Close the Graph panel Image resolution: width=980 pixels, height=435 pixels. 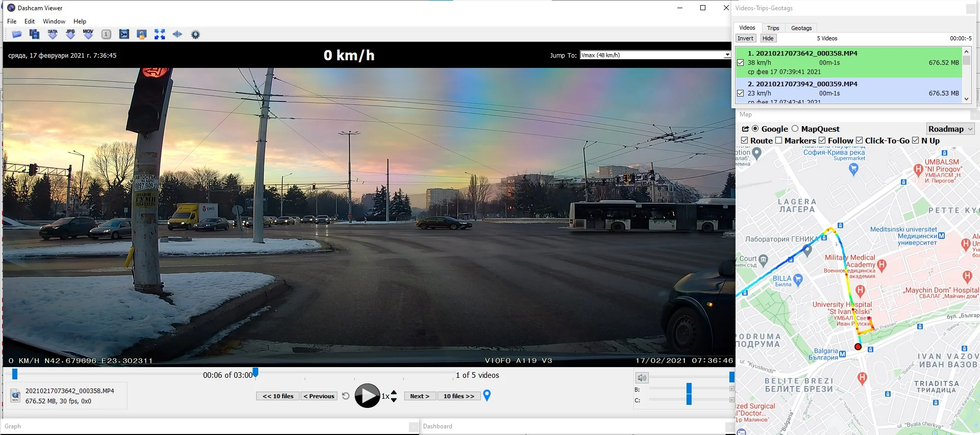point(413,426)
